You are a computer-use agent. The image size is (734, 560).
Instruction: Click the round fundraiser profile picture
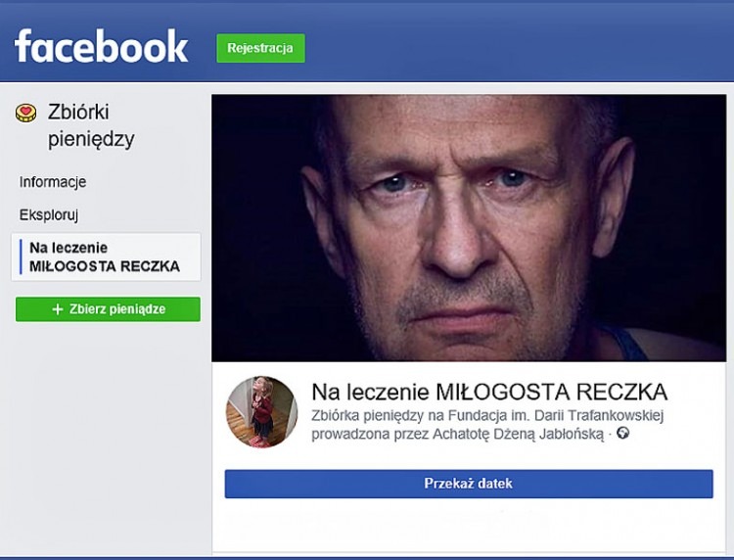click(x=261, y=411)
